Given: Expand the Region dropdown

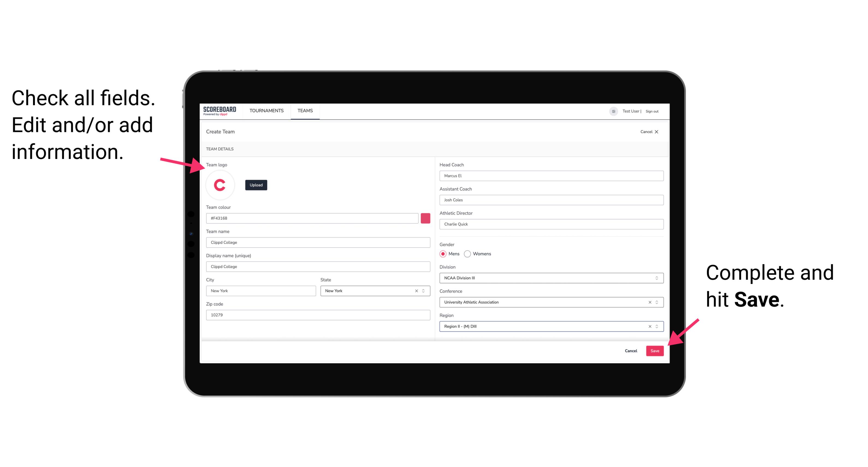Looking at the screenshot, I should pyautogui.click(x=656, y=327).
